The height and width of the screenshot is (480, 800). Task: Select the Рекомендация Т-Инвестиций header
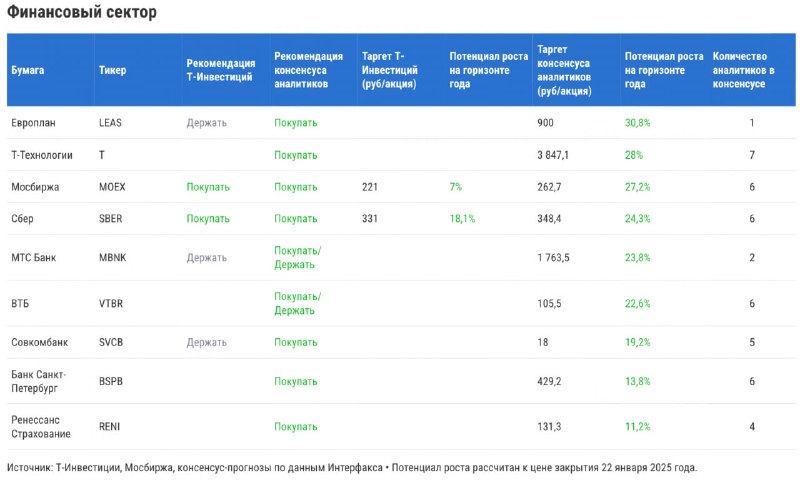220,70
